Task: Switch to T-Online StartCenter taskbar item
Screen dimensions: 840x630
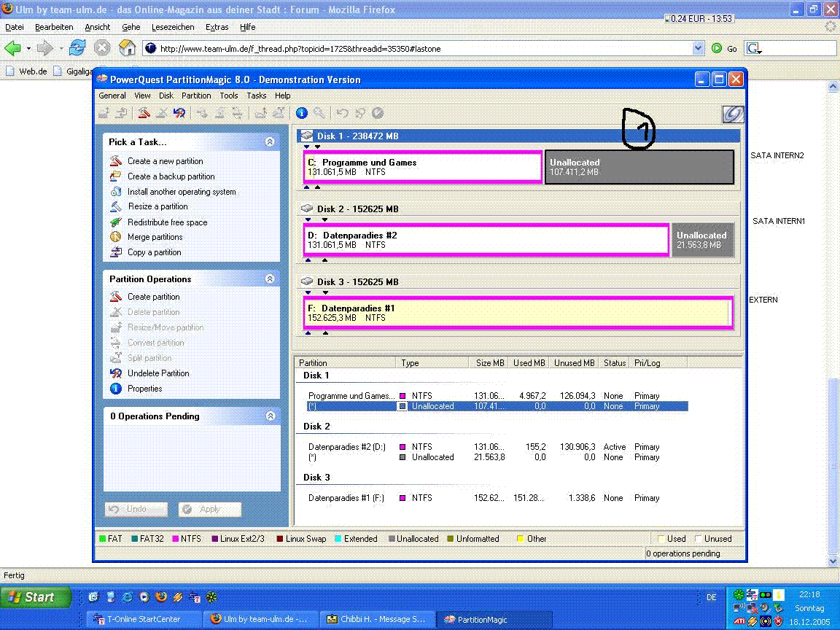Action: (143, 619)
